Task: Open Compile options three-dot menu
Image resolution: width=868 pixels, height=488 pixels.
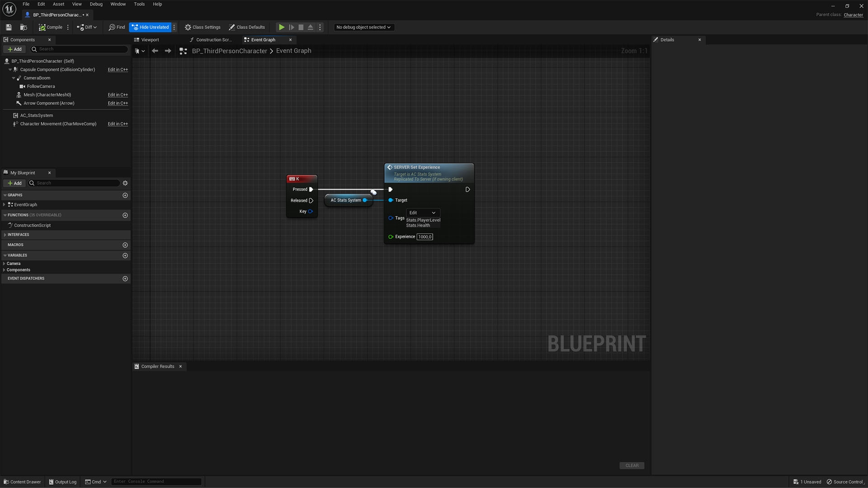Action: [x=68, y=27]
